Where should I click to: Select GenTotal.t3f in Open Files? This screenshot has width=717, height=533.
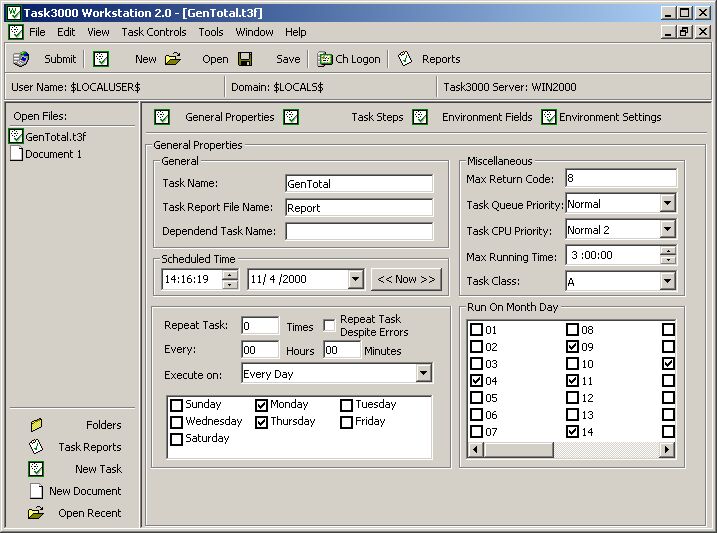pos(55,137)
